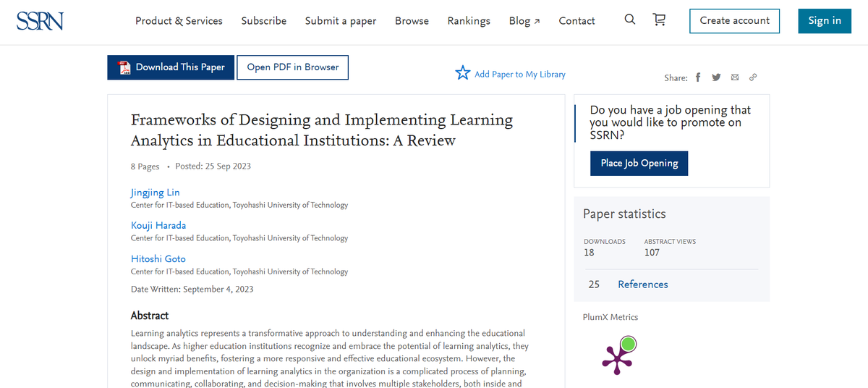Click the SSRN logo
This screenshot has width=868, height=388.
click(40, 21)
